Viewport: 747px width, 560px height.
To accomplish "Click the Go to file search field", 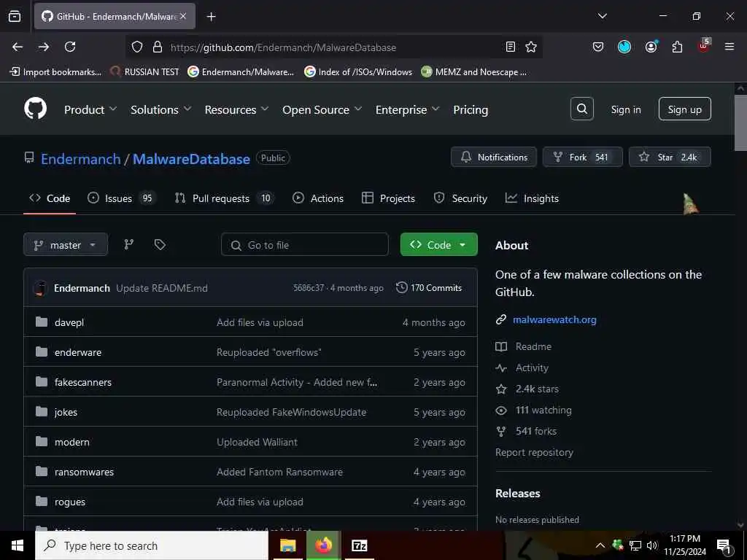I will (305, 245).
